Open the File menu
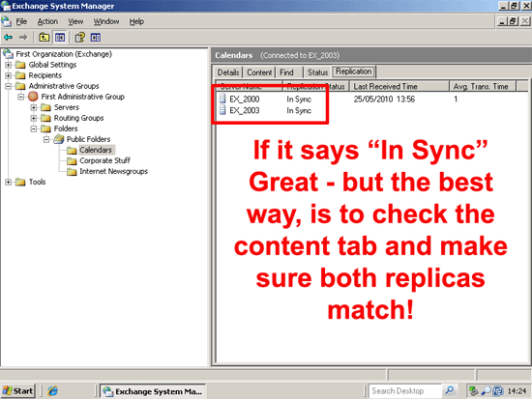 pyautogui.click(x=21, y=21)
